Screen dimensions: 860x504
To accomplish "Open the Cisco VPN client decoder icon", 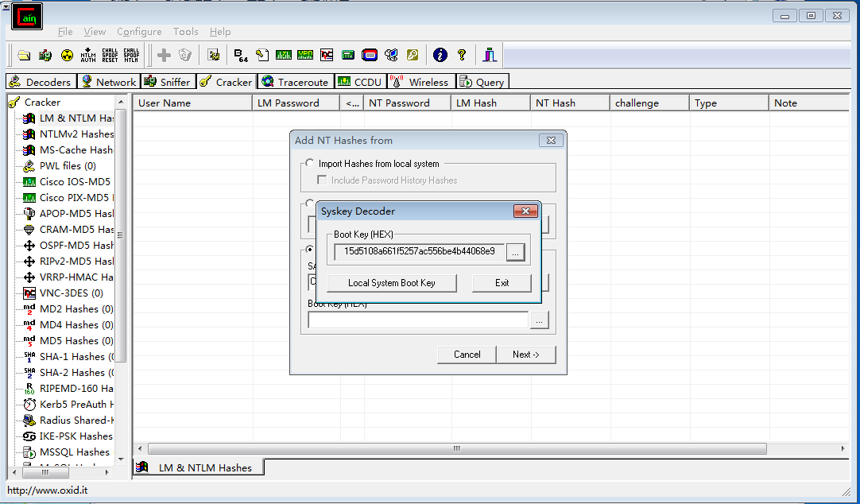I will coord(305,55).
